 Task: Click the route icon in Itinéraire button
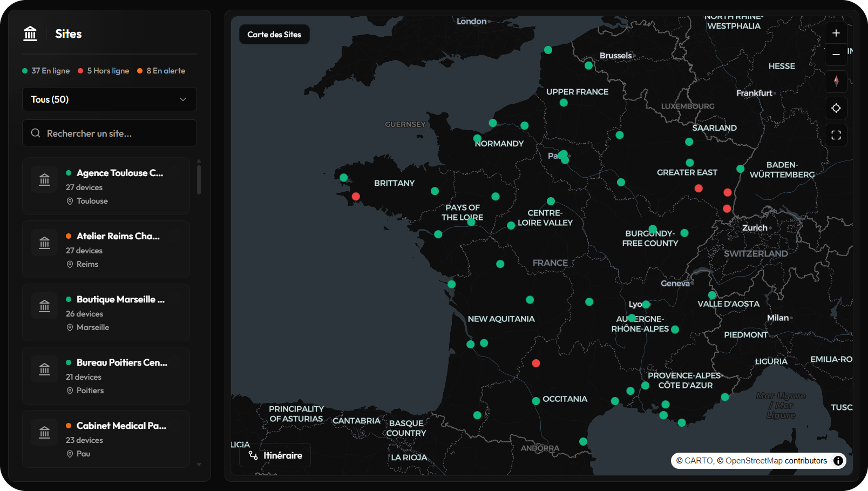[253, 455]
